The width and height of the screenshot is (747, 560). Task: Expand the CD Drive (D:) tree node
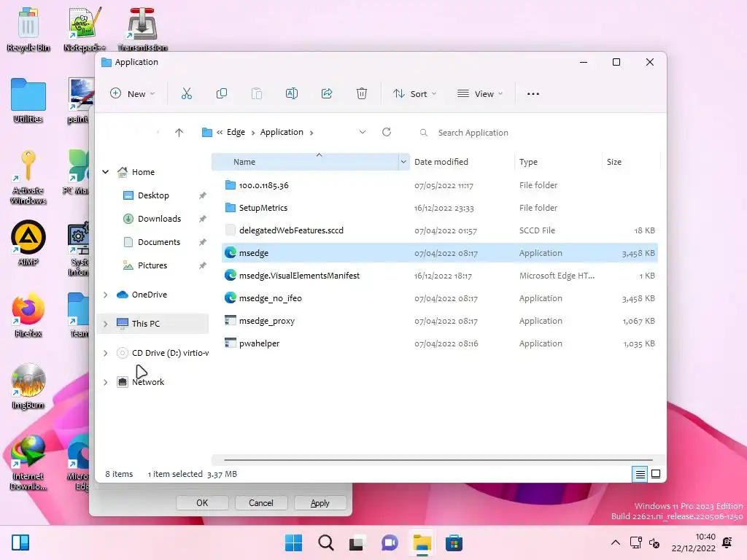106,353
